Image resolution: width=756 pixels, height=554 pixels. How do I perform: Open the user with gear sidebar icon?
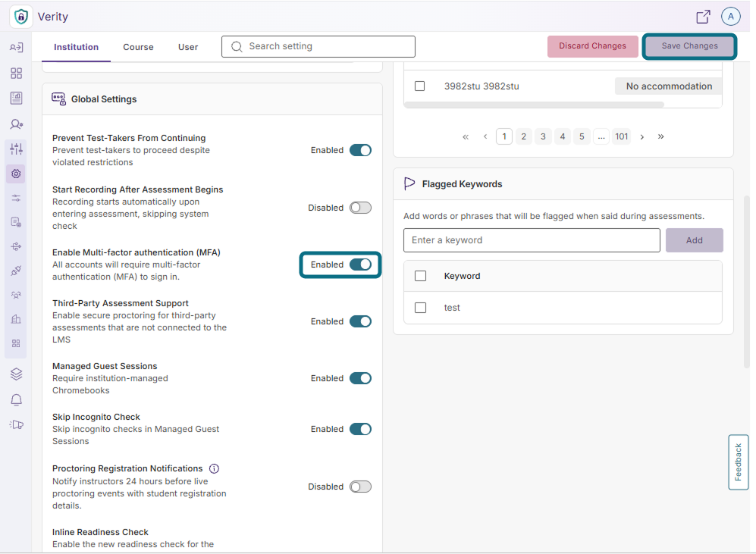coord(16,124)
